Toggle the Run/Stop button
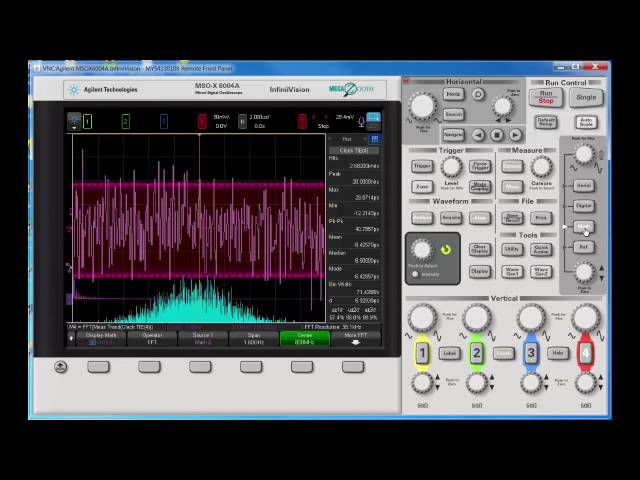640x480 pixels. coord(546,97)
